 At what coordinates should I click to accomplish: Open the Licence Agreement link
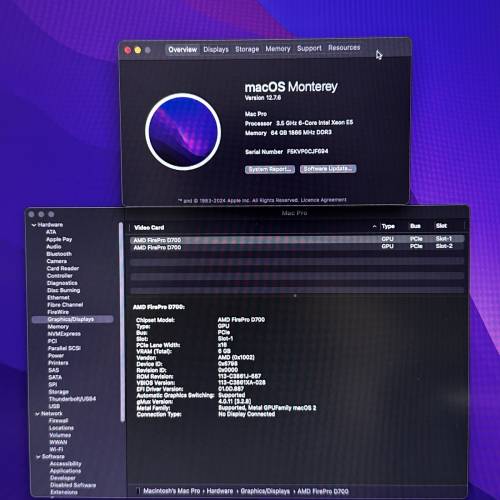323,200
